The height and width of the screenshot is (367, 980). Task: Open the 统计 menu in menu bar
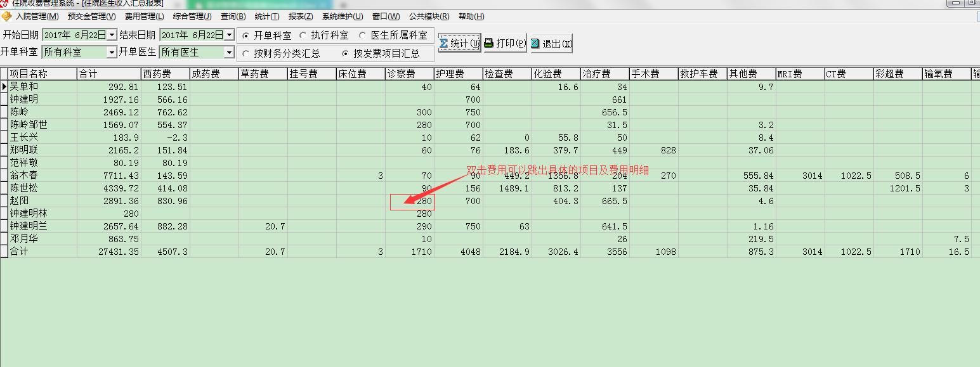click(266, 16)
